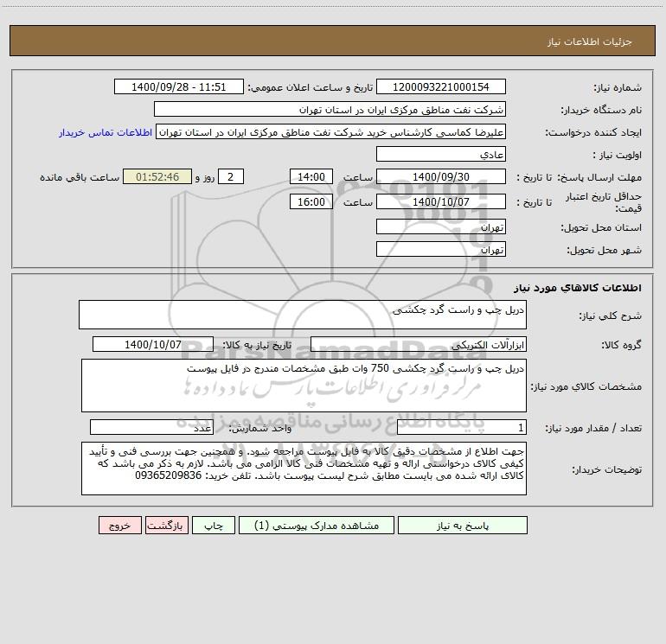
Task: Click the buyer notes text area
Action: click(x=304, y=469)
